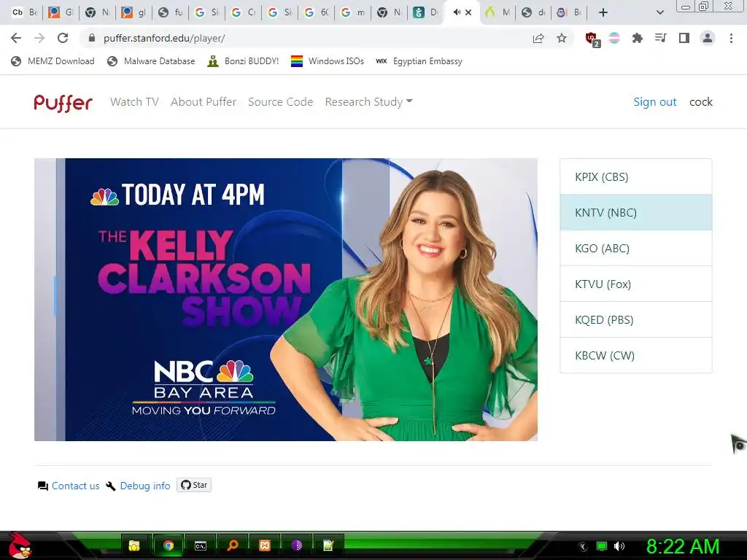Switch to the 'Cb' first tab

point(24,12)
